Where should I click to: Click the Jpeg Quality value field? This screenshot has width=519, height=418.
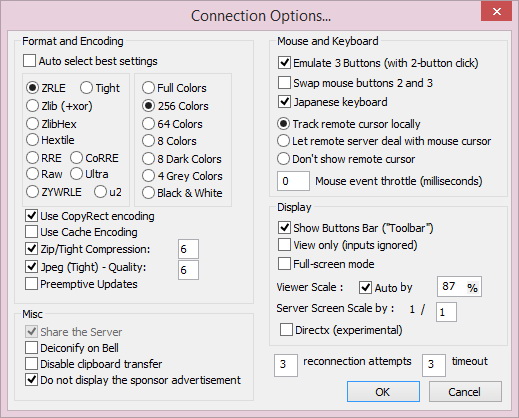(188, 270)
